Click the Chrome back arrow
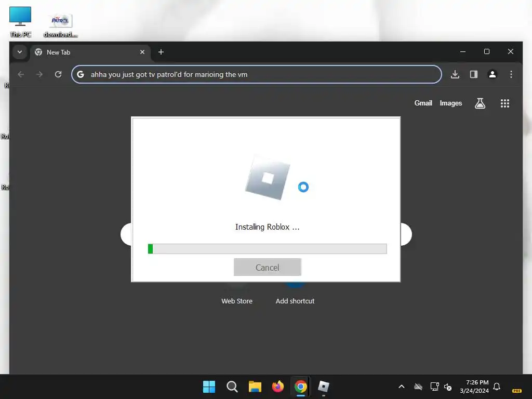 pos(21,74)
